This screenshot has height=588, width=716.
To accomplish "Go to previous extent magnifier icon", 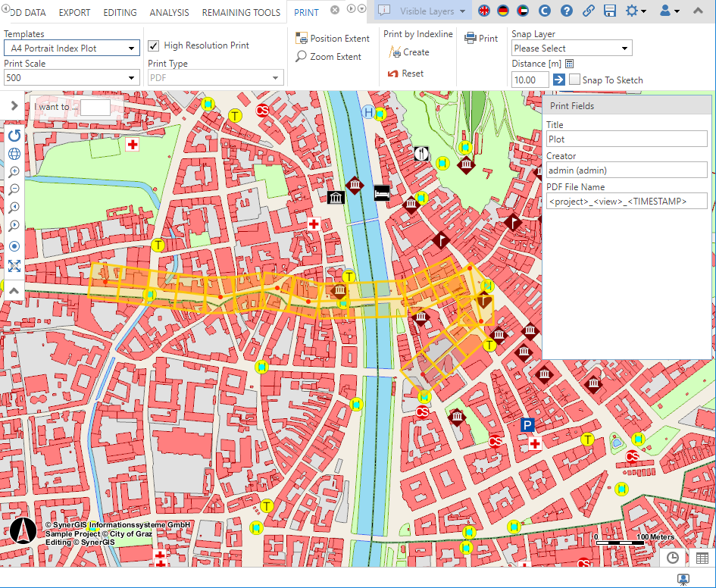I will [14, 208].
